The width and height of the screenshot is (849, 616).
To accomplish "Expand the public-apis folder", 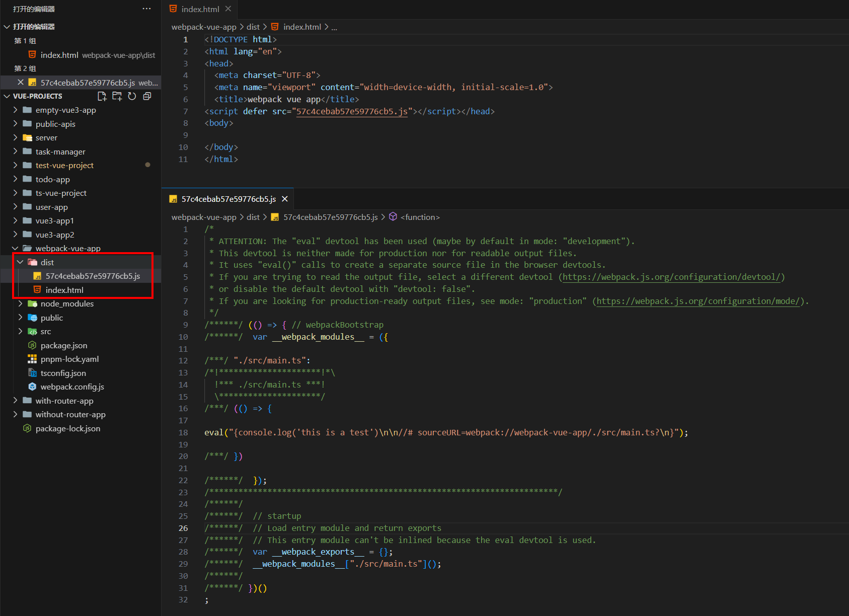I will [x=15, y=124].
